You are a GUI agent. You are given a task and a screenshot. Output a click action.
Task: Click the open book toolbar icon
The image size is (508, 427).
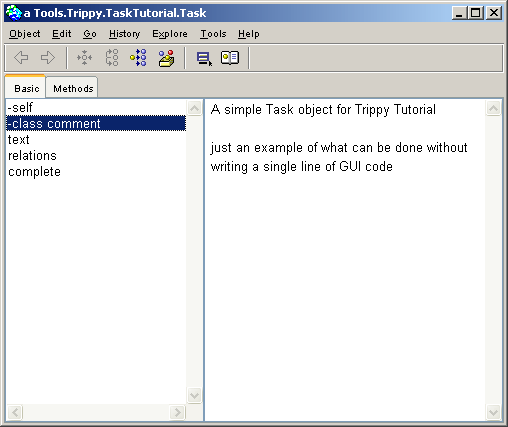[230, 57]
